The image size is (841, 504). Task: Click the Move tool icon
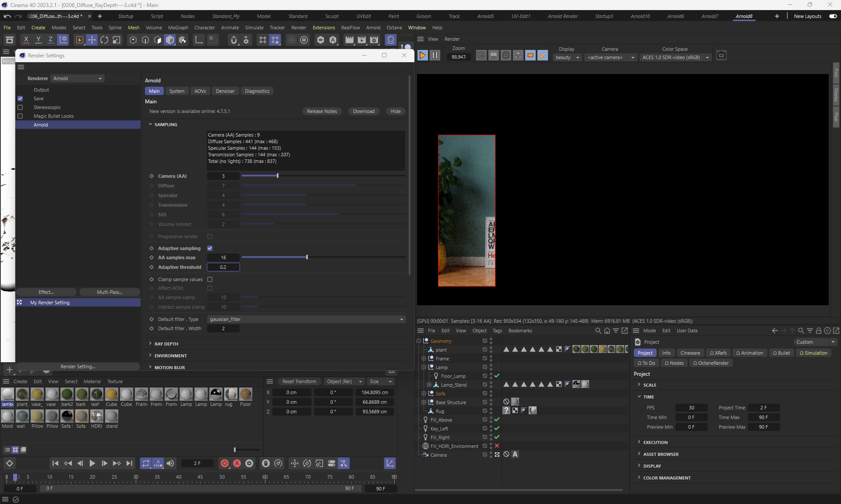click(x=92, y=40)
